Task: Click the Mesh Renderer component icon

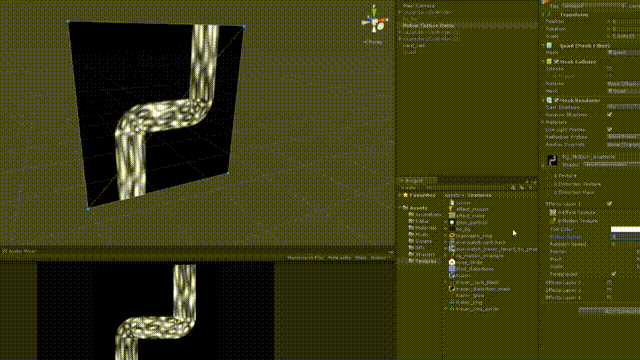Action: click(549, 100)
